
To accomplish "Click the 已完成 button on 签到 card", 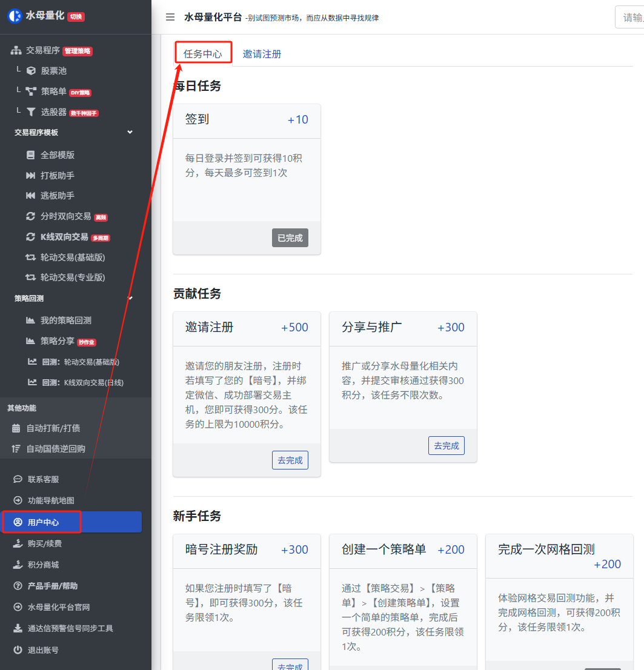I will 290,238.
